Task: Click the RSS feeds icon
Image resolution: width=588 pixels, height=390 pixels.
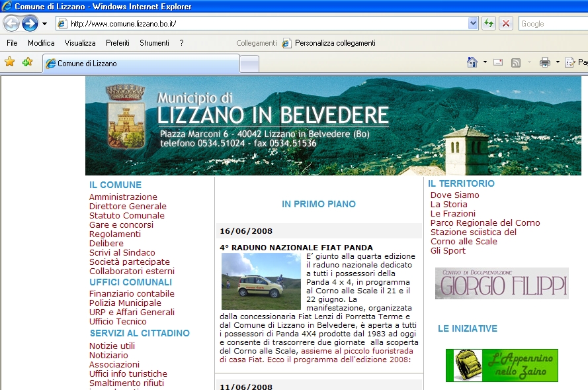Action: tap(515, 62)
